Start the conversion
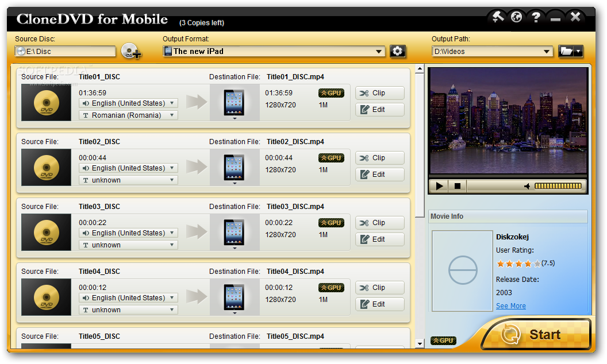This screenshot has width=607, height=364. click(x=536, y=334)
